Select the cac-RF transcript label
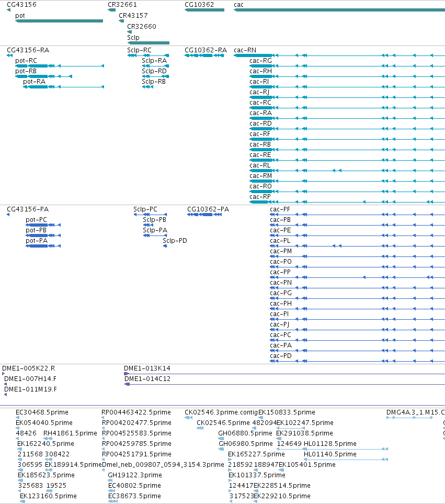 tap(260, 134)
